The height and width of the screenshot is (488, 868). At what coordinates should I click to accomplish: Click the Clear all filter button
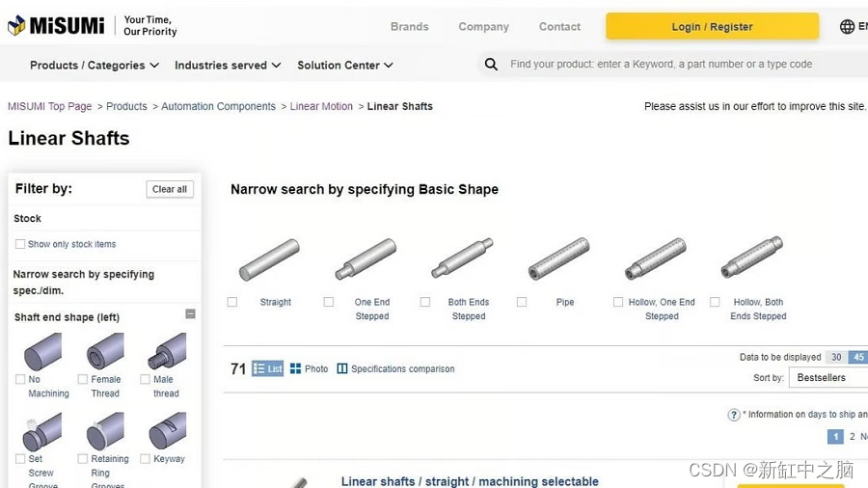[x=170, y=189]
